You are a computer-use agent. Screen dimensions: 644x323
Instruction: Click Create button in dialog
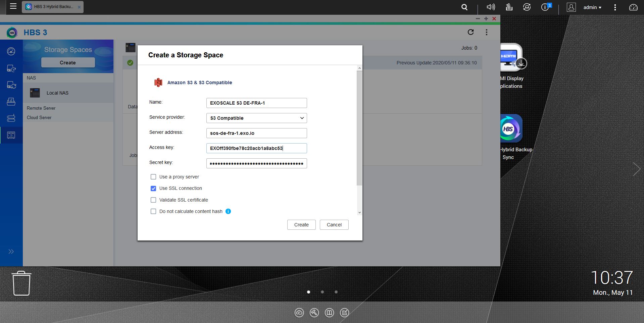(301, 225)
